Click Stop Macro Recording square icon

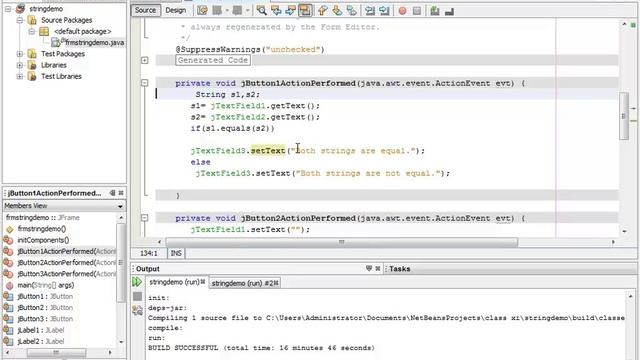(417, 11)
